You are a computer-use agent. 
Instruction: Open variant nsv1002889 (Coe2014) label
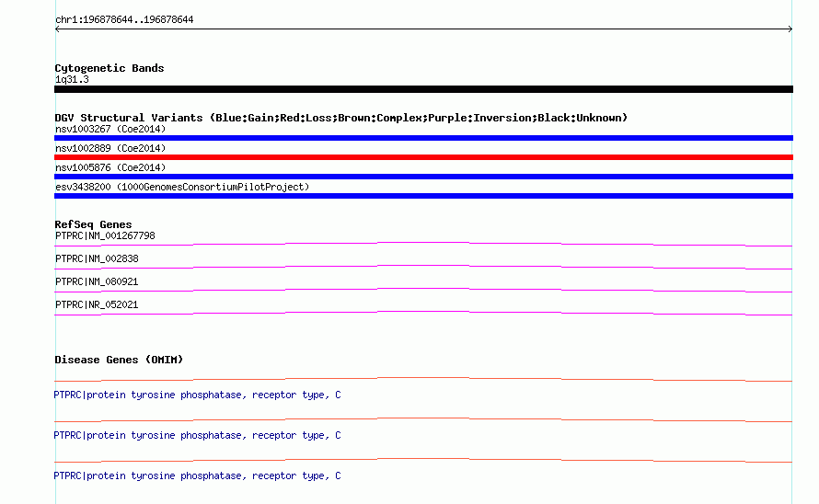click(x=110, y=148)
